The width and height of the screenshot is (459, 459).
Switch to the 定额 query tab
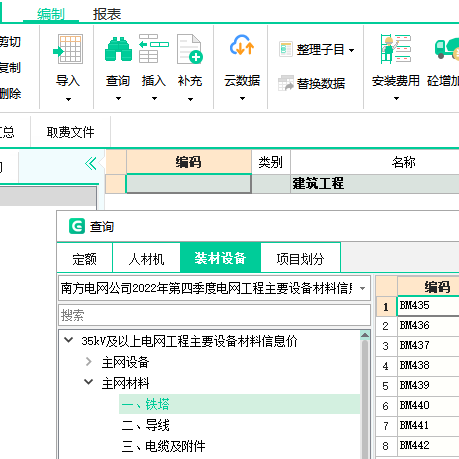point(85,259)
